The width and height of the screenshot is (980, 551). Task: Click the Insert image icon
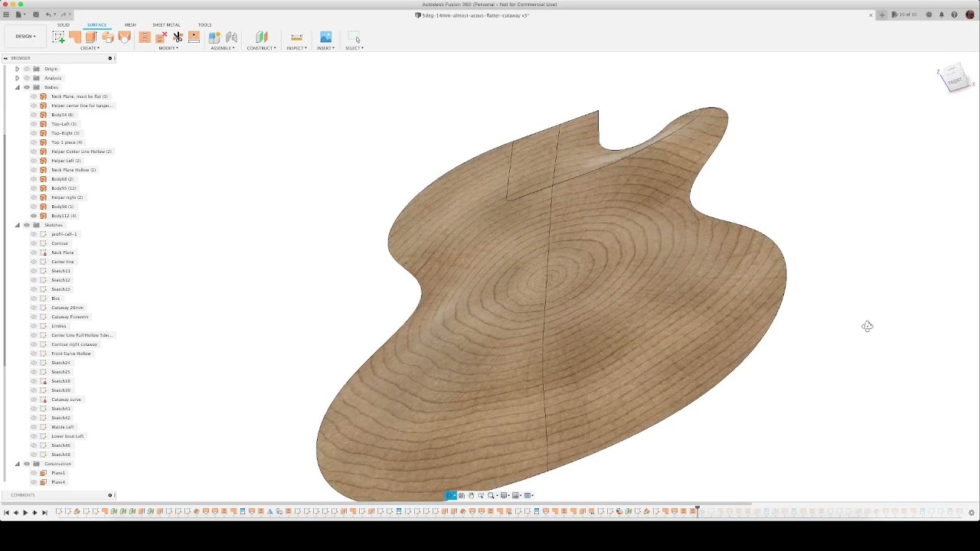[x=325, y=37]
